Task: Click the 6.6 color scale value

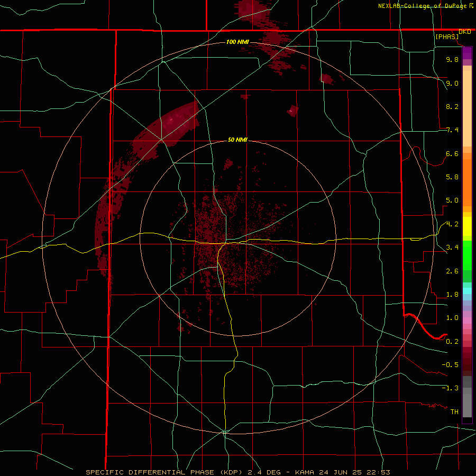Action: (x=452, y=153)
